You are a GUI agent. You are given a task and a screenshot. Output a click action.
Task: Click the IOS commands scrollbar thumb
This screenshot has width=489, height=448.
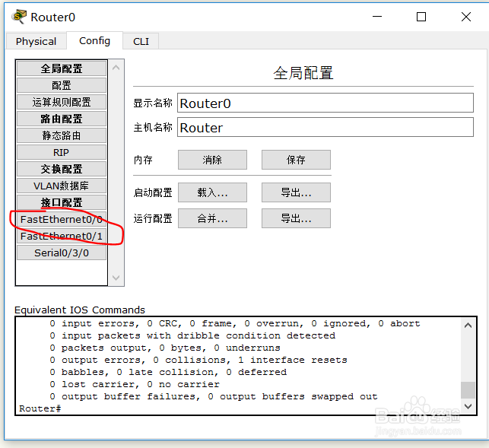click(468, 390)
